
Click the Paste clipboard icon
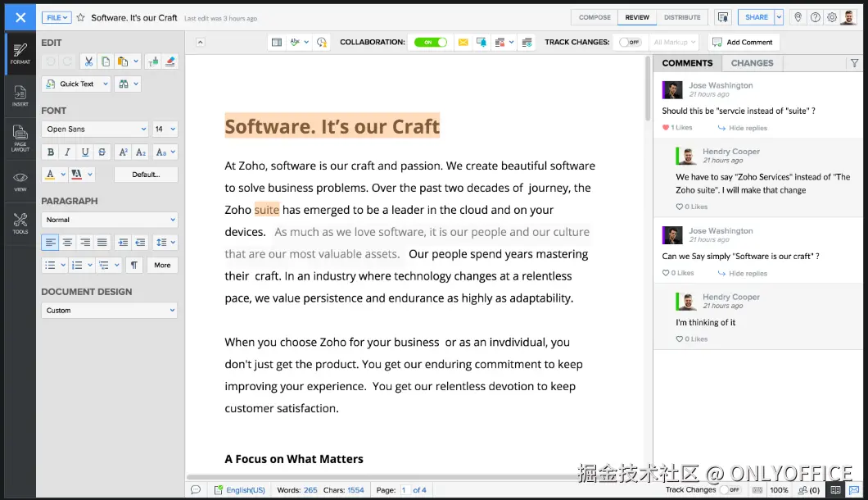tap(123, 61)
